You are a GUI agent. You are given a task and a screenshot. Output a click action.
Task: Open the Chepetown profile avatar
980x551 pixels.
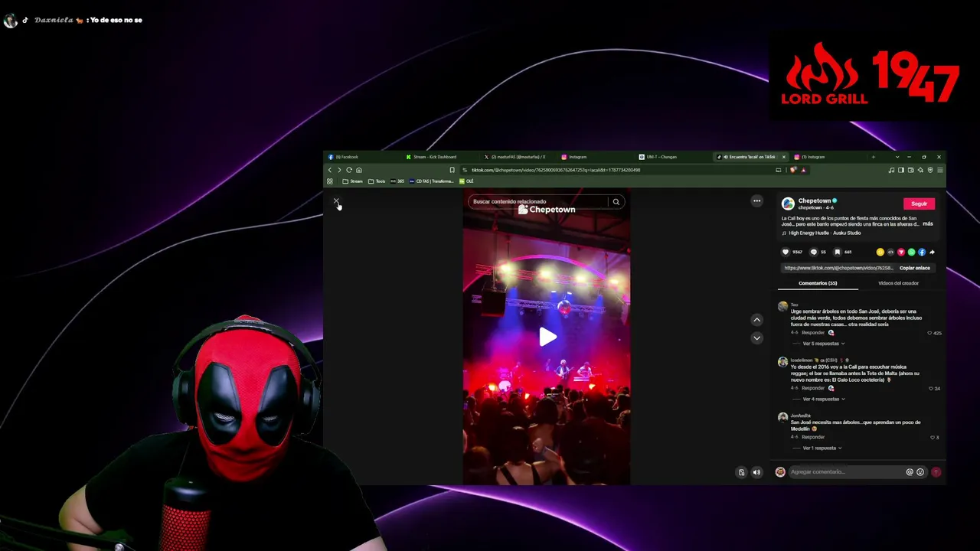point(788,204)
